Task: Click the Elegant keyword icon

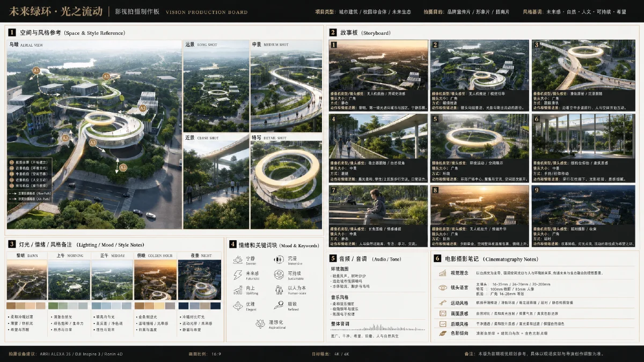Action: 238,305
